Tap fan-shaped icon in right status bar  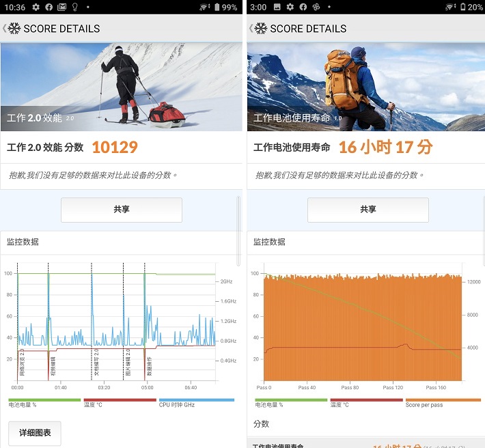coord(316,7)
